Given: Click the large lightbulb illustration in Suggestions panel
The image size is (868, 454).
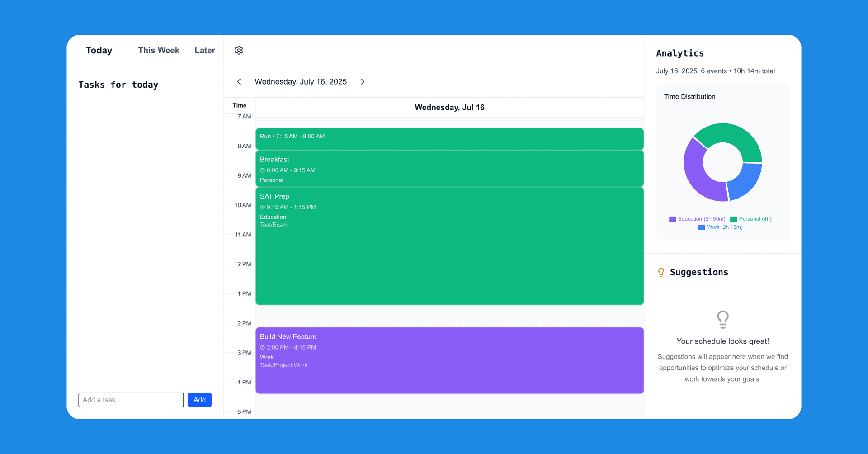Looking at the screenshot, I should pyautogui.click(x=722, y=319).
